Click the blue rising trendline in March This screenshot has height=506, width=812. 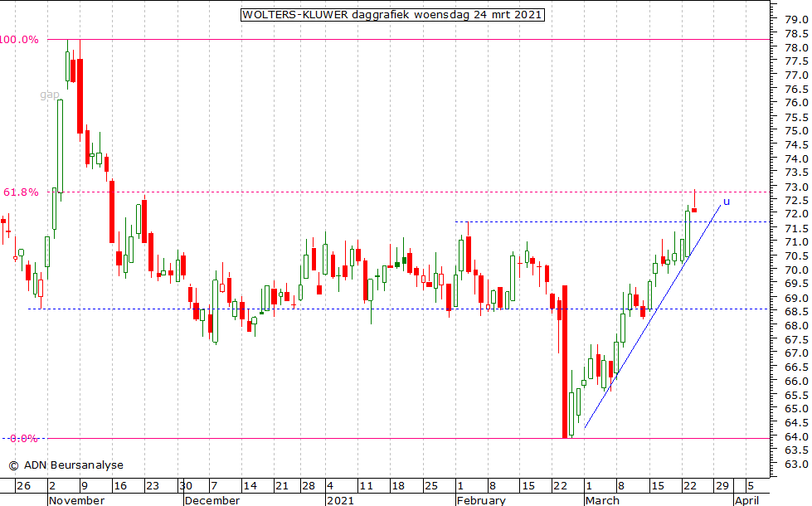(653, 316)
